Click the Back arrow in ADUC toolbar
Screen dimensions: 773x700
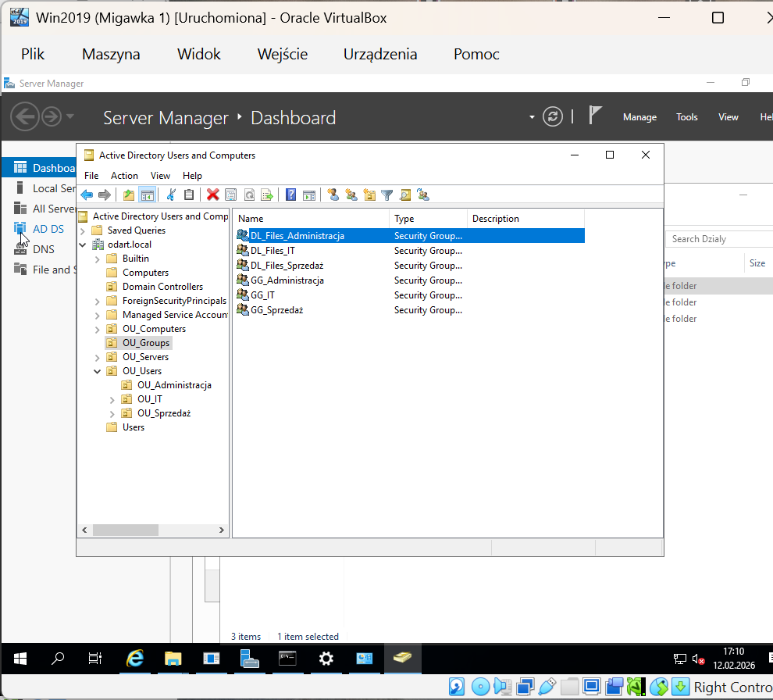[87, 195]
